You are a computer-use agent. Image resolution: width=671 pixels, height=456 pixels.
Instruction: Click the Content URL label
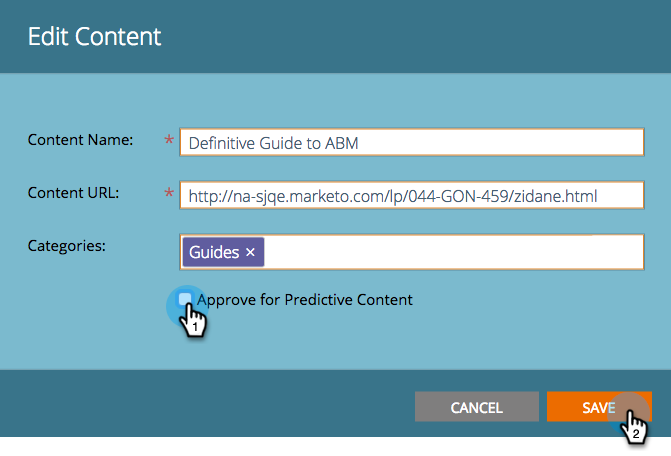pyautogui.click(x=73, y=193)
